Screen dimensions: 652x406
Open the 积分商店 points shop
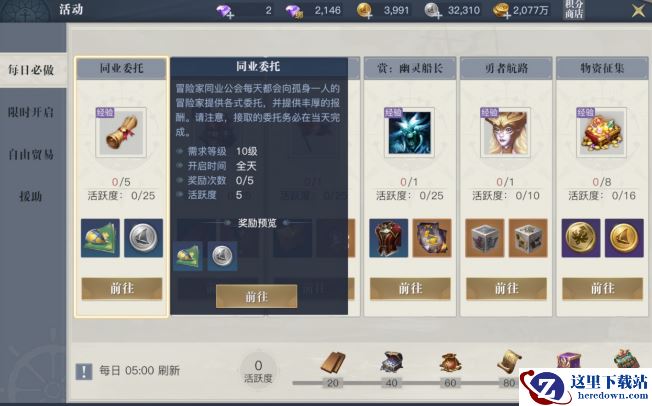574,10
